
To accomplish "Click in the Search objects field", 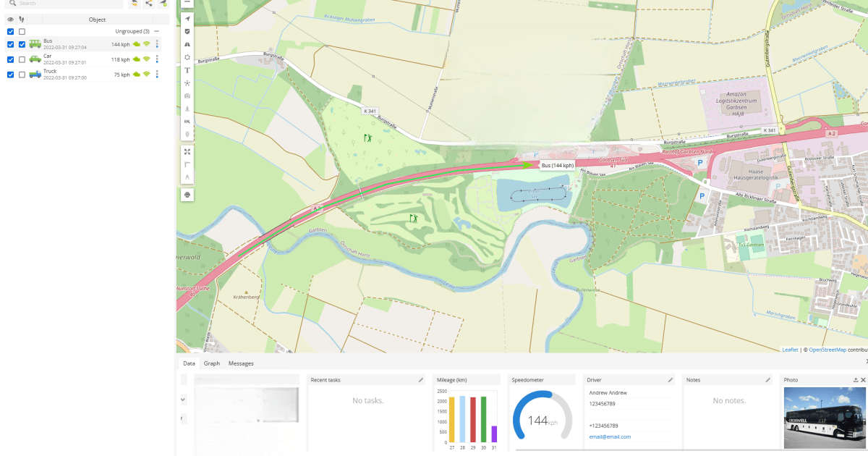I will [65, 4].
